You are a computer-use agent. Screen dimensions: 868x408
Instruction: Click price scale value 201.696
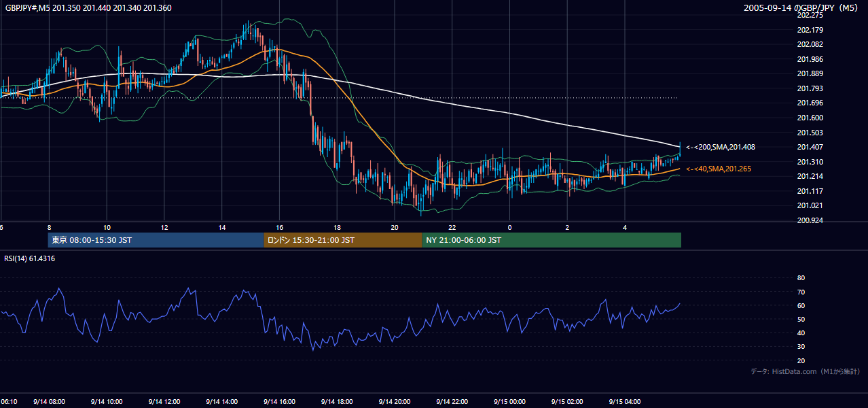pyautogui.click(x=810, y=103)
